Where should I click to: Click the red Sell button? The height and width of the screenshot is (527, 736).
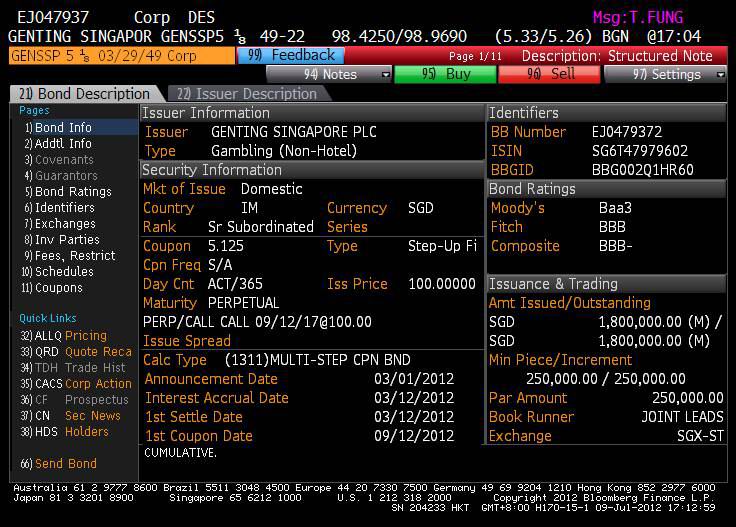coord(549,74)
